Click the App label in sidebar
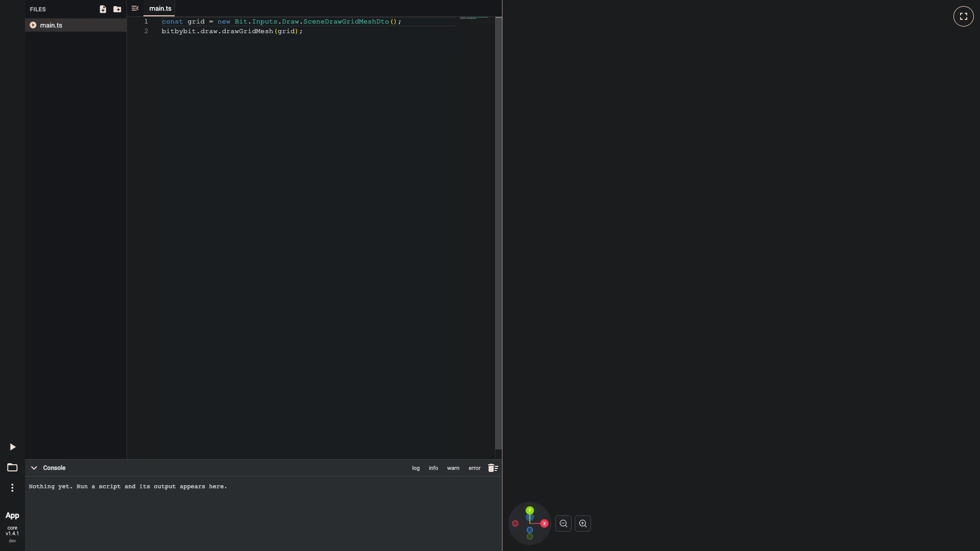This screenshot has height=551, width=980. click(12, 516)
